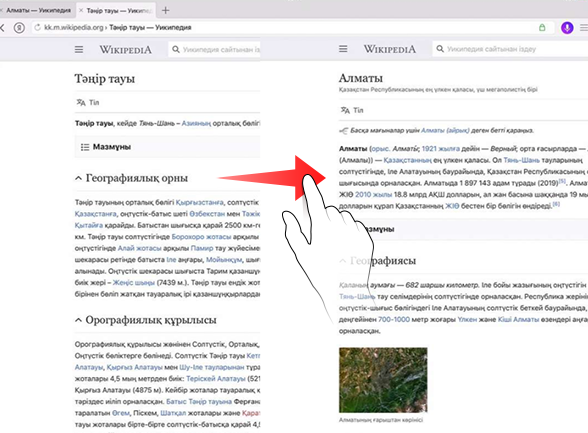The width and height of the screenshot is (588, 433).
Task: Follow the Алай жотасы link
Action: [140, 248]
